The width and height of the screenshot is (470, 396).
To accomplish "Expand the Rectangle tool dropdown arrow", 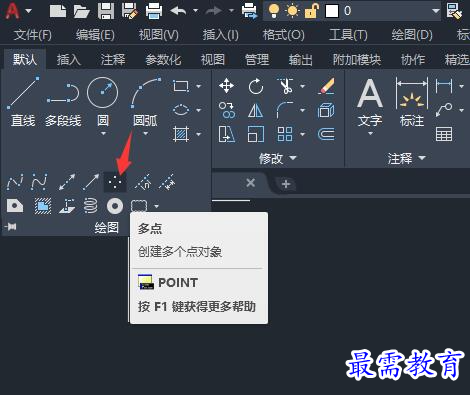I will coord(199,86).
